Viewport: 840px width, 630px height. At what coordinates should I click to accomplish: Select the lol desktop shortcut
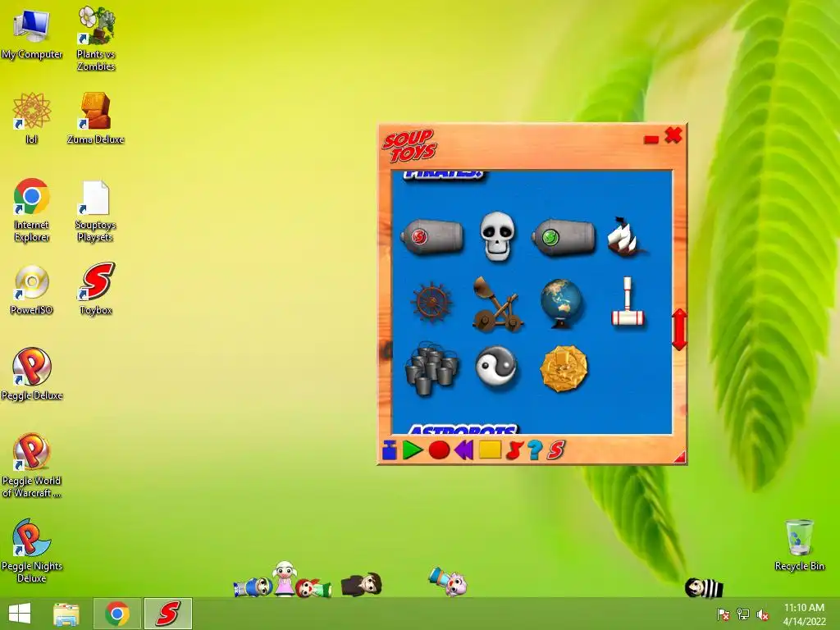[x=32, y=118]
